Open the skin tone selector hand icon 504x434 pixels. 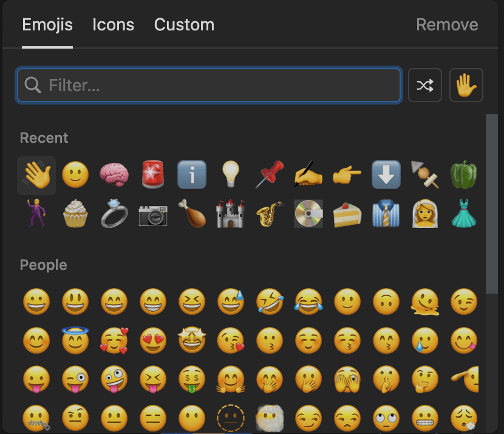466,85
